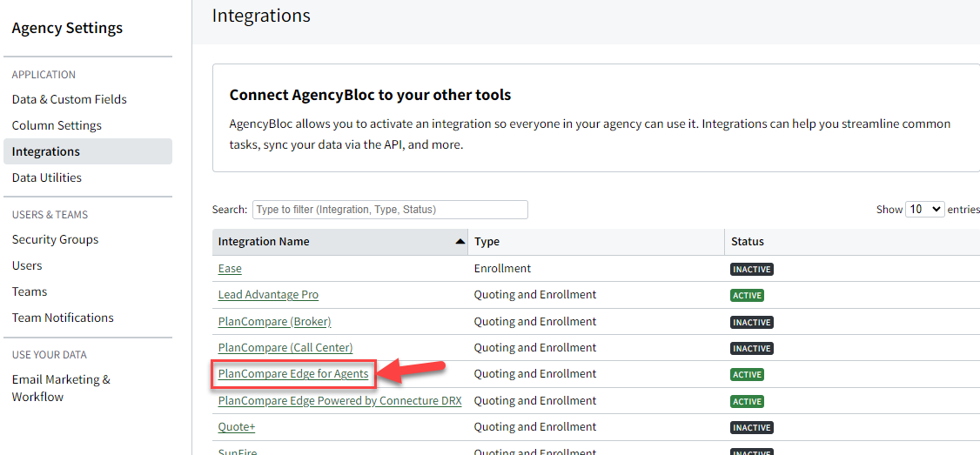This screenshot has width=980, height=455.
Task: Click ACTIVE badge for PlanCompare Edge for Agents
Action: (748, 374)
